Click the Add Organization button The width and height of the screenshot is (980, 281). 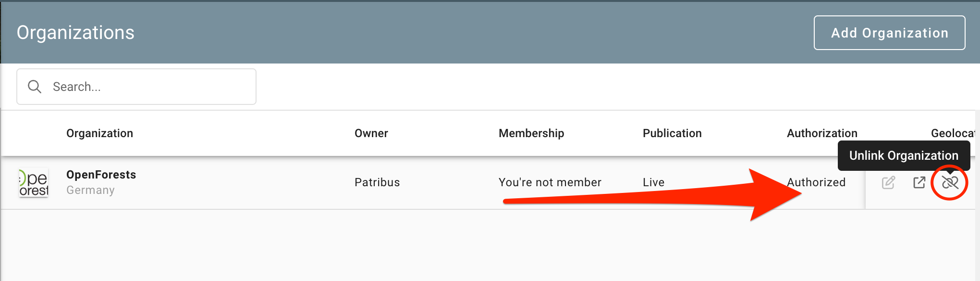click(889, 33)
